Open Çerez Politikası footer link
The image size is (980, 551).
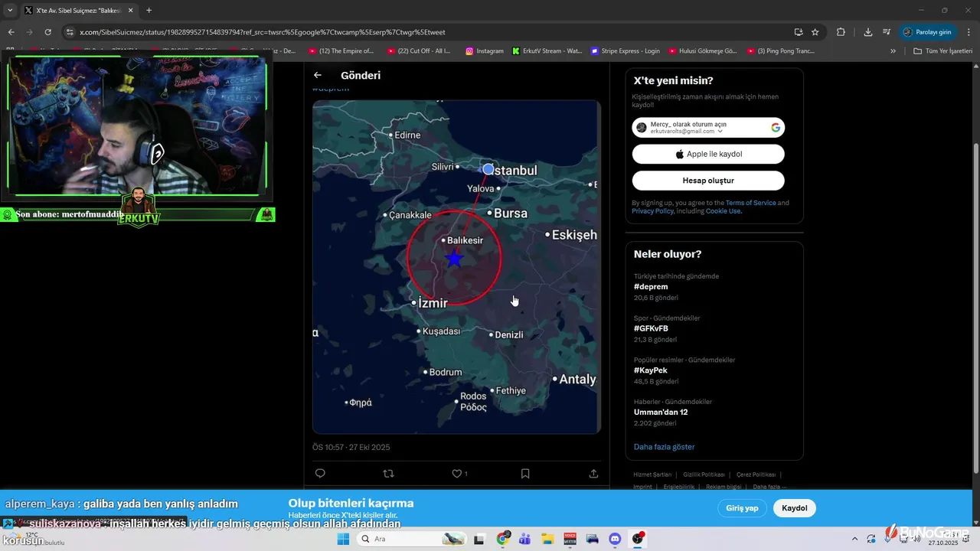[756, 474]
